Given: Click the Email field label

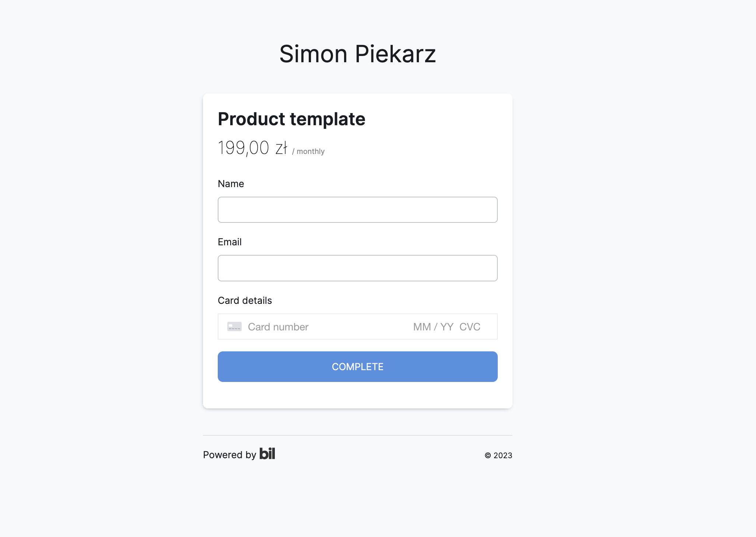Looking at the screenshot, I should (230, 242).
